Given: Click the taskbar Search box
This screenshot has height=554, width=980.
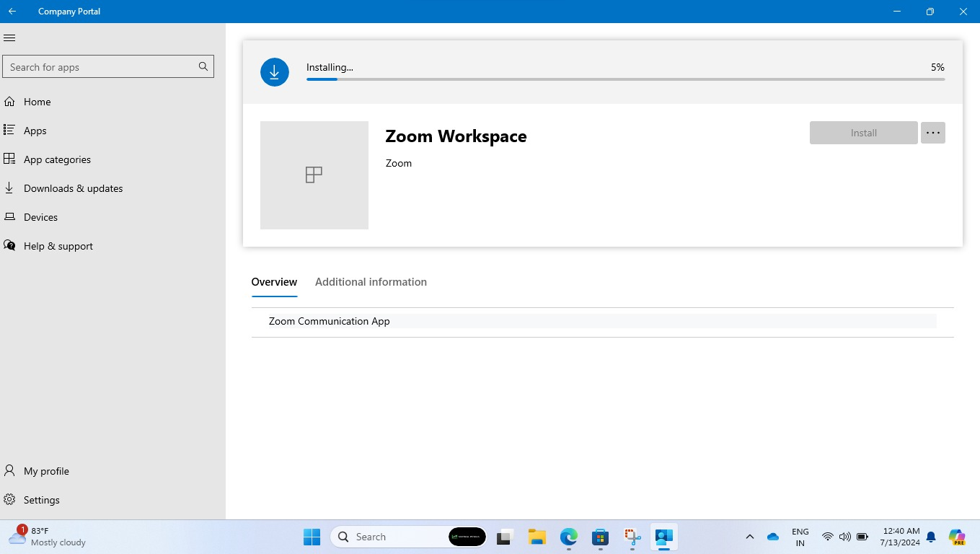Looking at the screenshot, I should pyautogui.click(x=408, y=537).
